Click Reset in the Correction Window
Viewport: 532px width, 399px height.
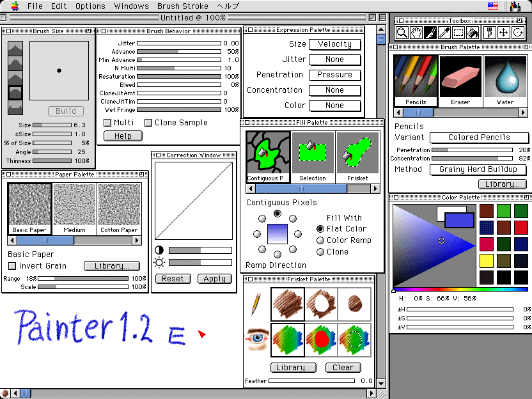coord(173,279)
